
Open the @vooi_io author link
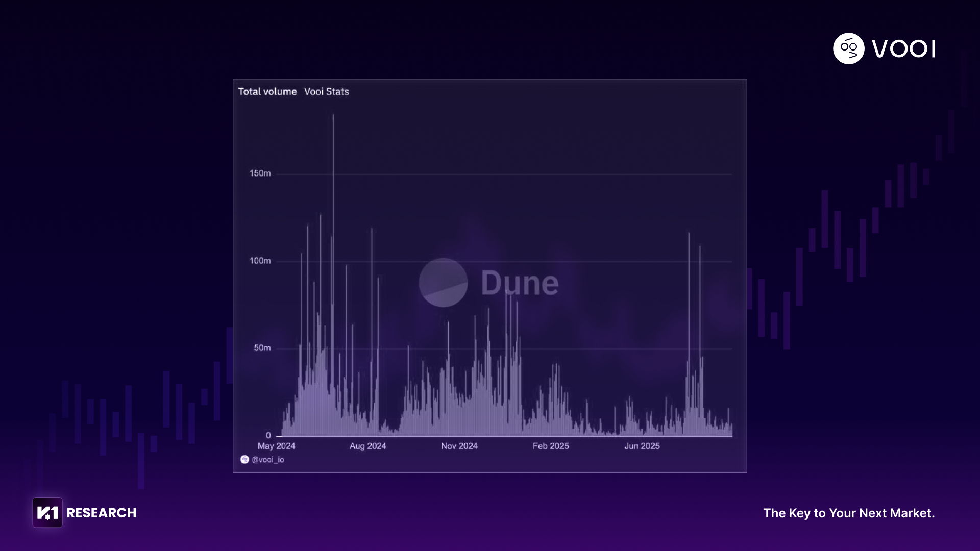coord(268,460)
